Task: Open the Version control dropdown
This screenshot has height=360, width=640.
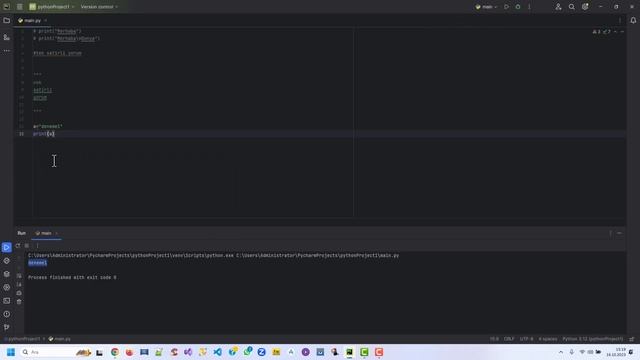Action: tap(99, 7)
